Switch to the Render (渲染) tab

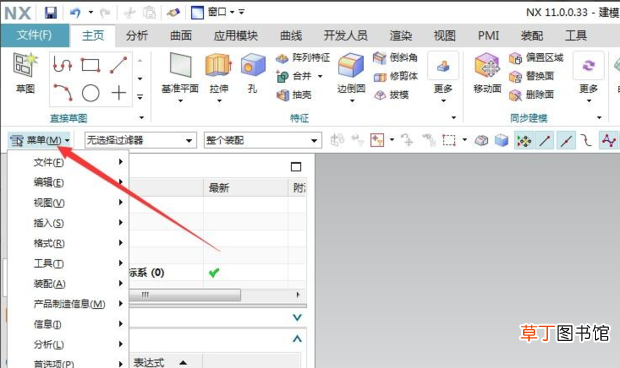pyautogui.click(x=401, y=36)
